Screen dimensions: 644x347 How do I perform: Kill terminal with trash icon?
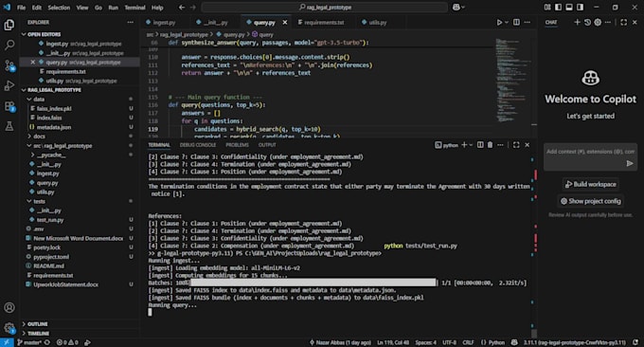click(490, 145)
